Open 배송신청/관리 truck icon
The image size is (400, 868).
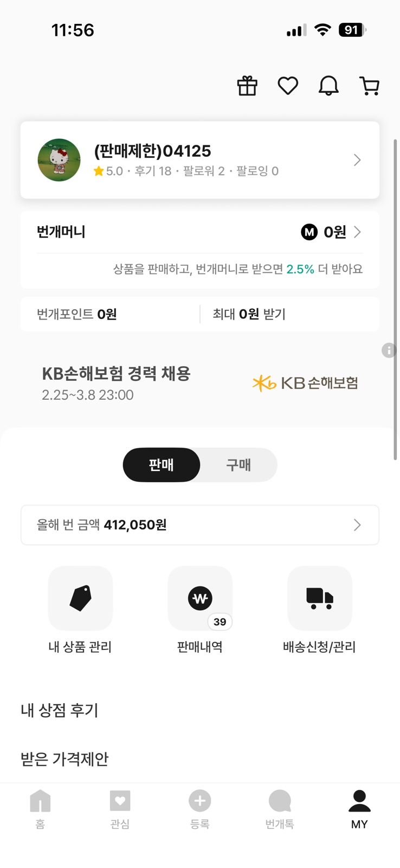pos(319,598)
